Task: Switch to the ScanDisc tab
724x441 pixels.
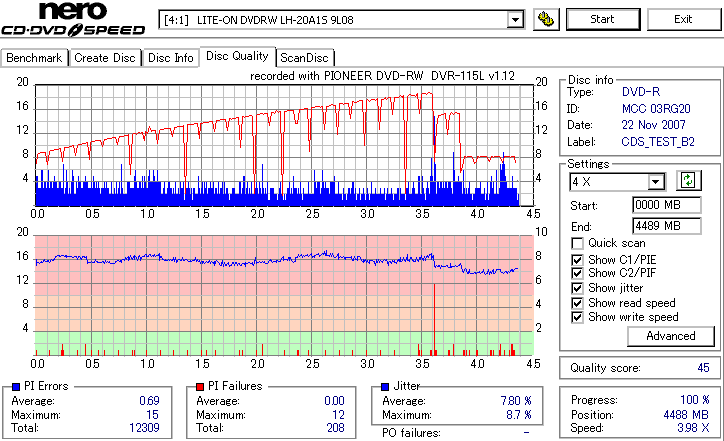Action: click(305, 58)
